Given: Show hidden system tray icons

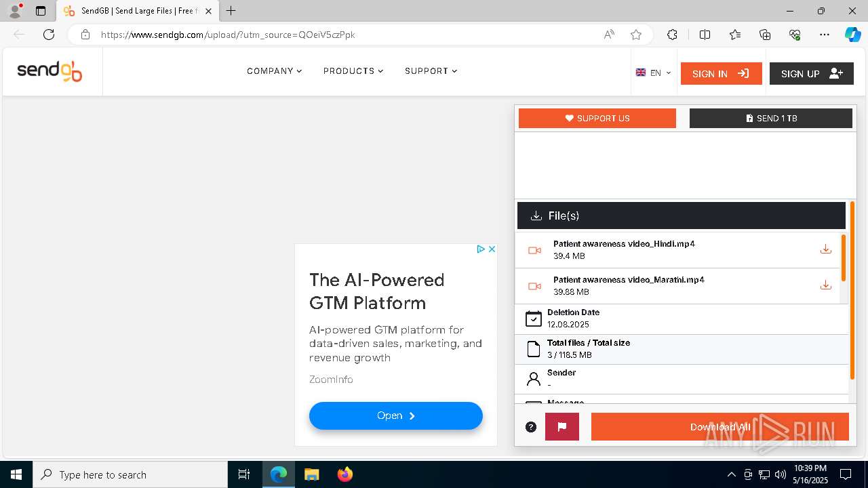Looking at the screenshot, I should pos(731,474).
